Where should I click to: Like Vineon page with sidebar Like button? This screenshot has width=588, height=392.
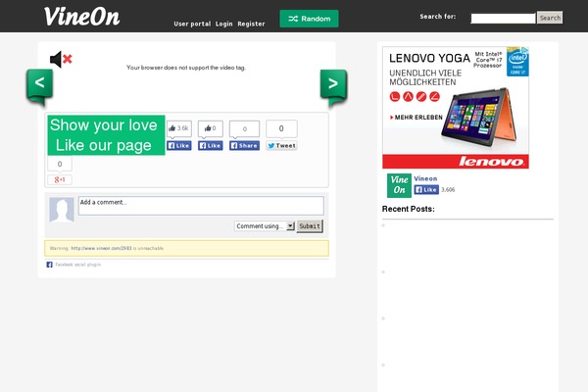click(x=426, y=189)
